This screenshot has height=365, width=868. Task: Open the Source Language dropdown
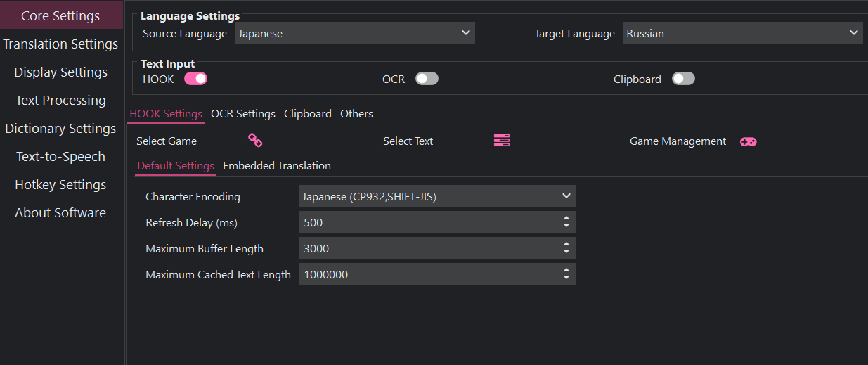[354, 33]
